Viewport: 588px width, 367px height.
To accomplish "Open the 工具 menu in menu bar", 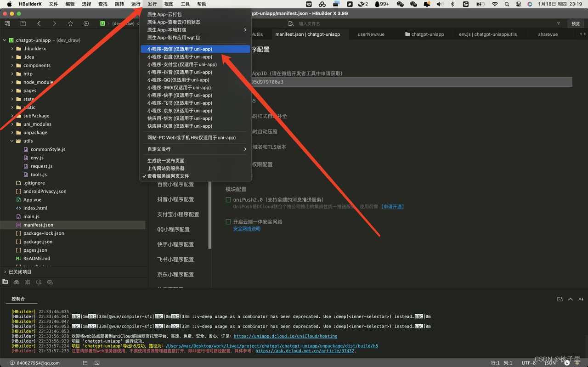I will coord(185,4).
